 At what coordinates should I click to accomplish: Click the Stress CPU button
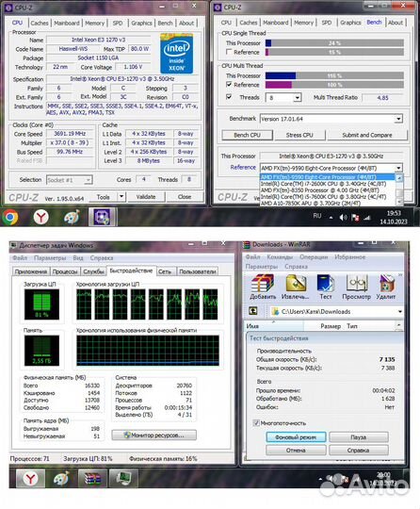coord(299,135)
